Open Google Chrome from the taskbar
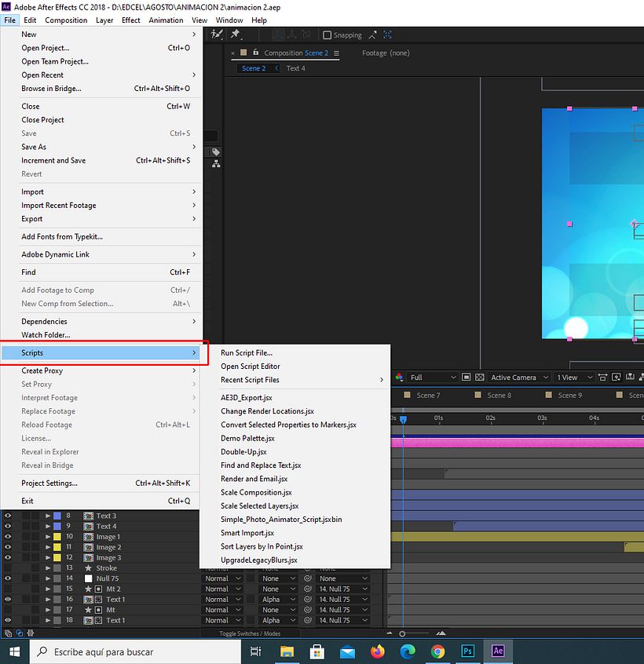 [437, 651]
